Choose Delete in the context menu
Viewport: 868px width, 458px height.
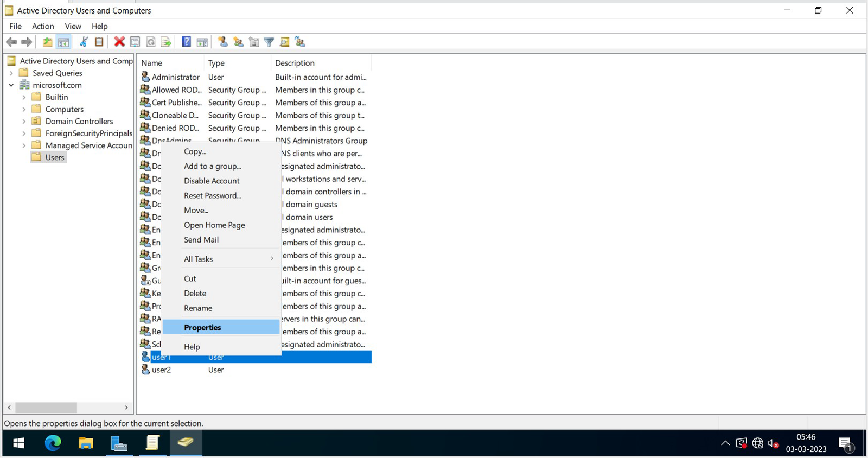(x=221, y=293)
